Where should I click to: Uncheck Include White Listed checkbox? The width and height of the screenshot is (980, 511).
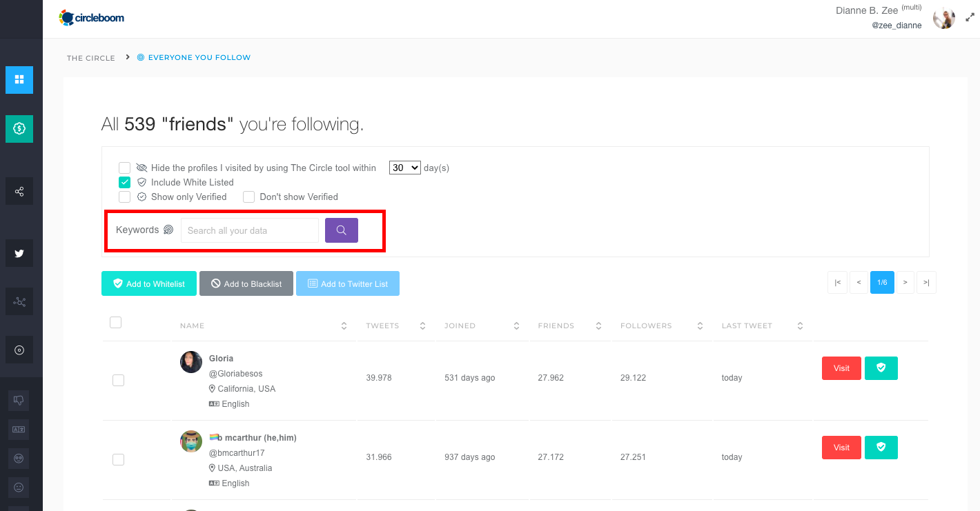tap(124, 183)
